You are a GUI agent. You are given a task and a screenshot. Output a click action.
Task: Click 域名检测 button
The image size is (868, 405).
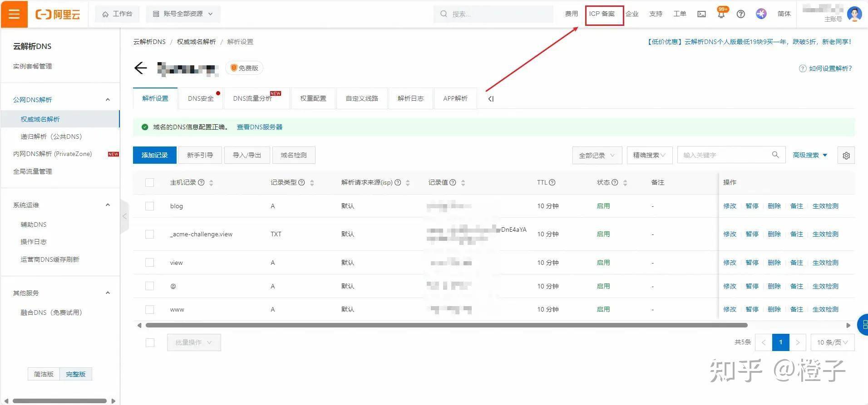(x=294, y=155)
